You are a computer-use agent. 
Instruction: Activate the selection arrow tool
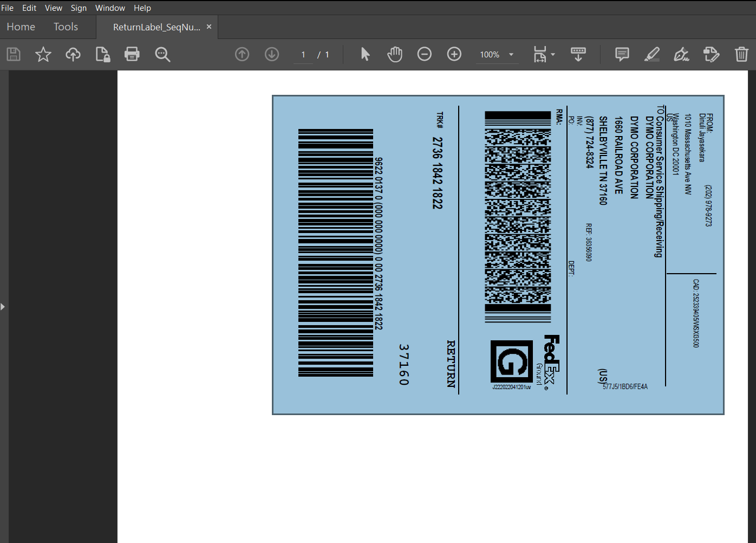tap(365, 54)
